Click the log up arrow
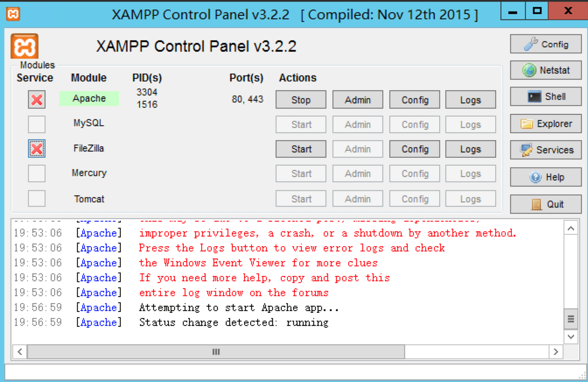This screenshot has width=588, height=382. [570, 228]
